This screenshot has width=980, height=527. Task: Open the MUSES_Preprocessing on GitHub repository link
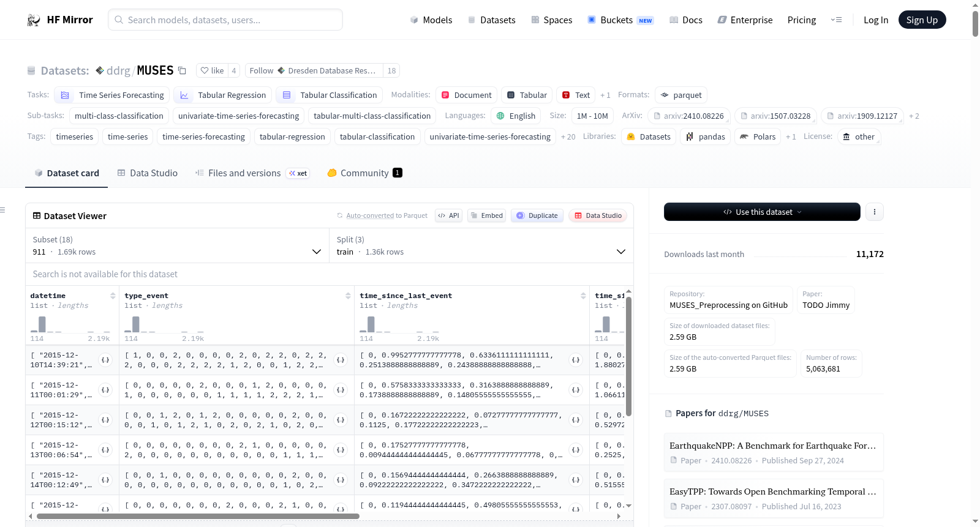click(x=728, y=305)
